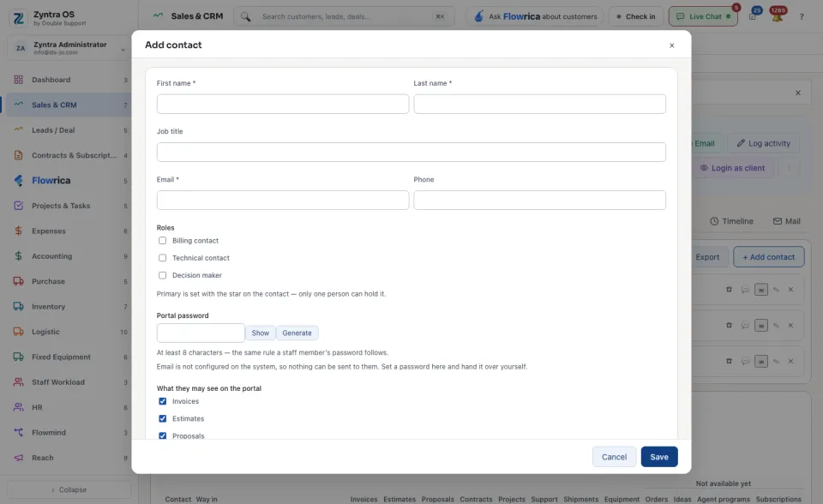
Task: Focus the Search customers, leads, deals box
Action: point(345,16)
